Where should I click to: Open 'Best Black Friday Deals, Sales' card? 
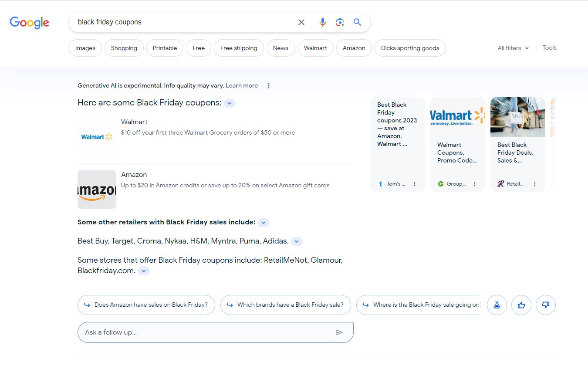pos(518,144)
